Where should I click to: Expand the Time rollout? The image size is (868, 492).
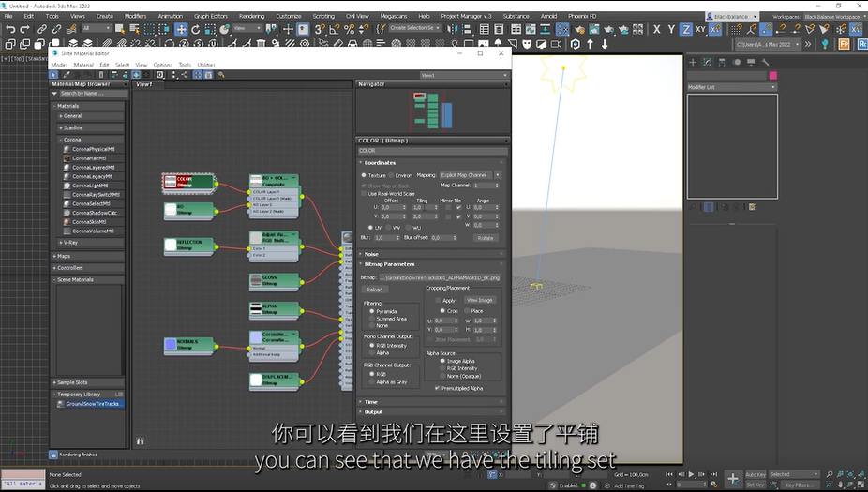click(x=432, y=402)
